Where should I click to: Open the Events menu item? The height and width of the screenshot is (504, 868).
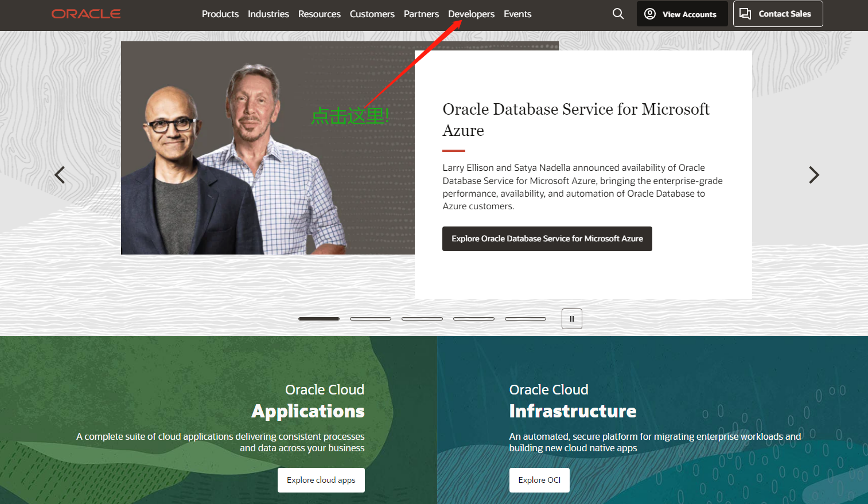tap(517, 14)
